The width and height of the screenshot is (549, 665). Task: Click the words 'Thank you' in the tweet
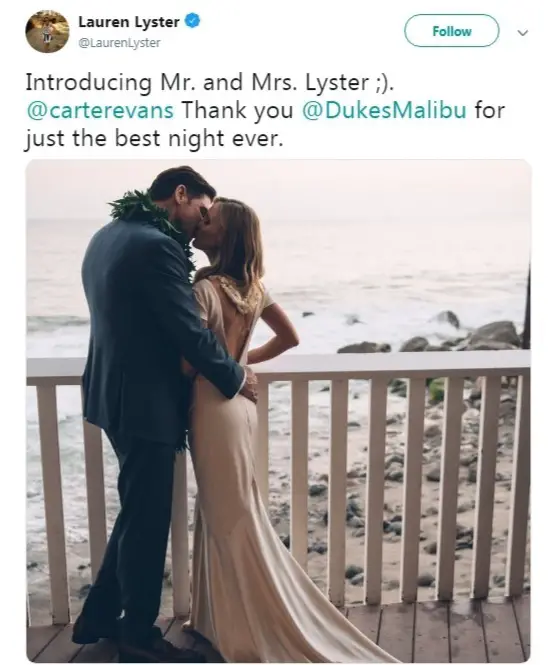pos(238,110)
